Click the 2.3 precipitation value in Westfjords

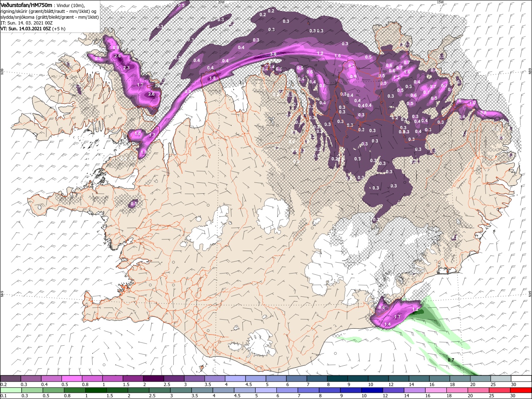[127, 67]
